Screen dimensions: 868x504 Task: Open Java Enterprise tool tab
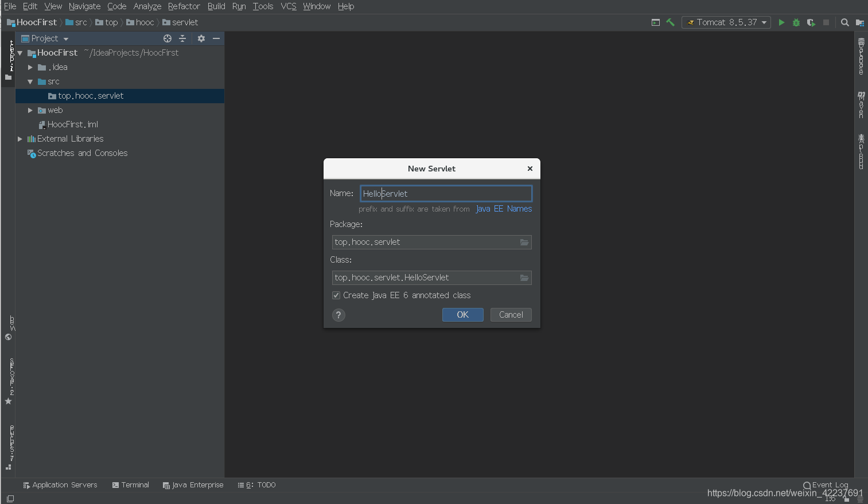(193, 485)
